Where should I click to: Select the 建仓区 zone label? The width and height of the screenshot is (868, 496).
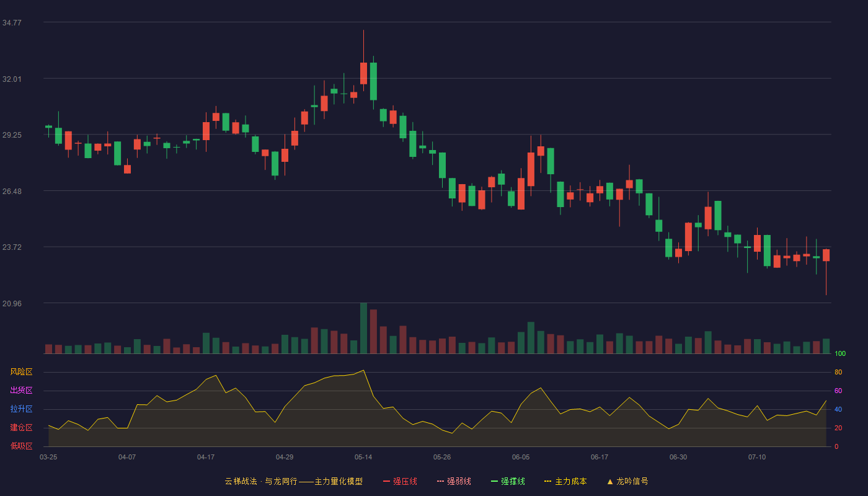21,428
